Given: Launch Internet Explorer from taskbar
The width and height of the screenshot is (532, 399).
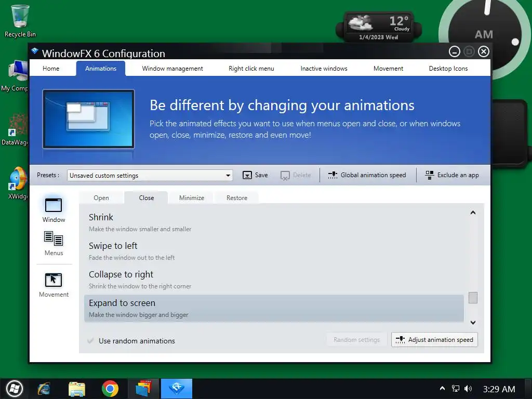Looking at the screenshot, I should pyautogui.click(x=44, y=389).
